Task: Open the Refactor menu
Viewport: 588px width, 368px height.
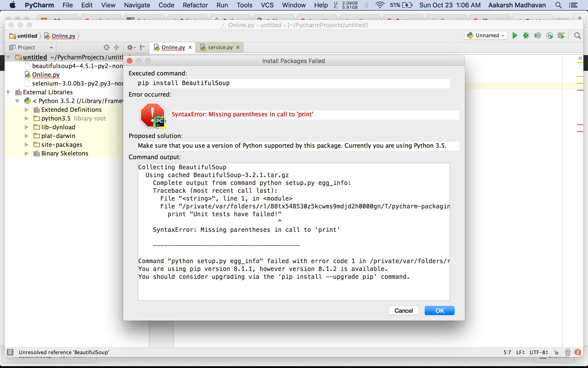Action: [x=195, y=5]
